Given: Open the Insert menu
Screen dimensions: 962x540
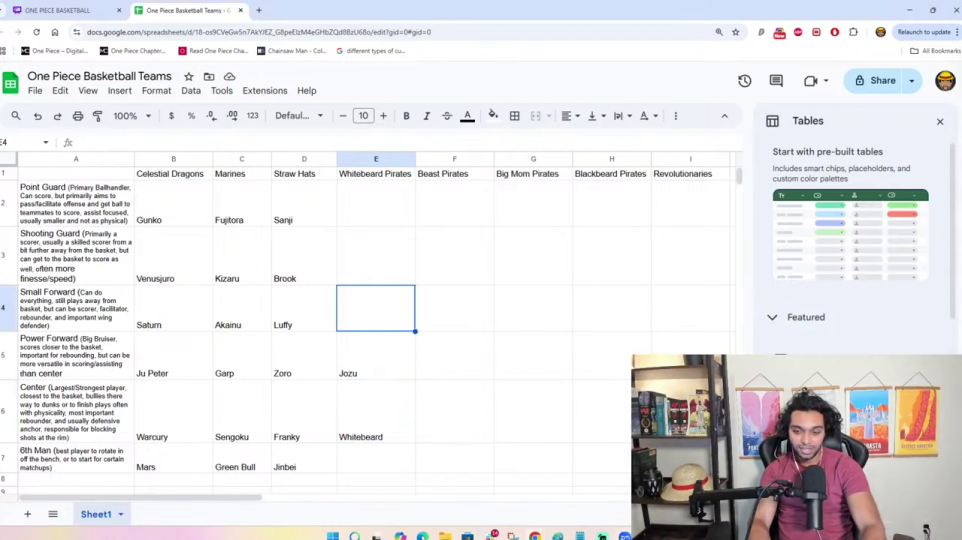Looking at the screenshot, I should [x=120, y=91].
